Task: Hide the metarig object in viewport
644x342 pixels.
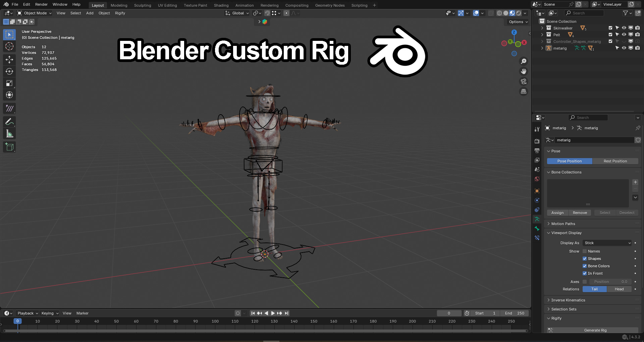Action: tap(624, 48)
